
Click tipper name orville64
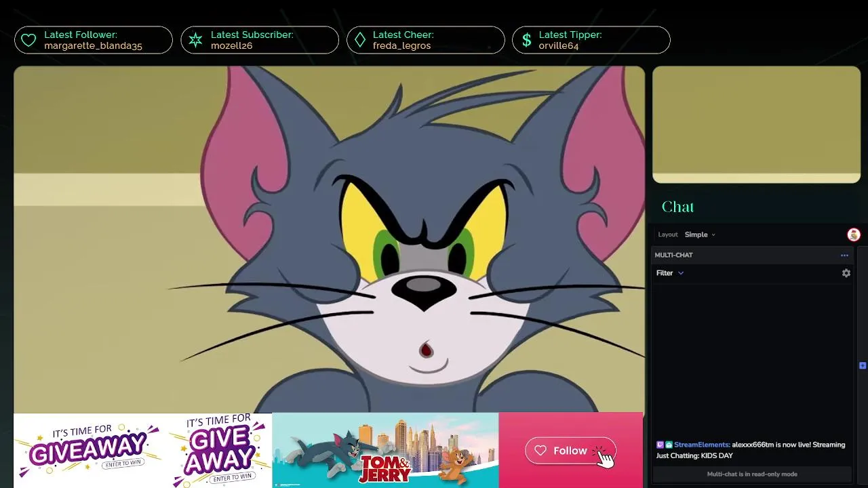(559, 46)
